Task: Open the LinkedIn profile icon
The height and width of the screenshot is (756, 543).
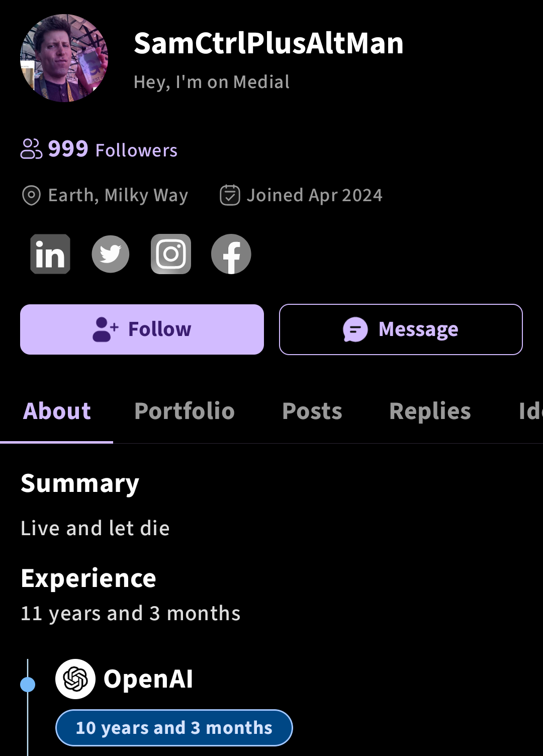Action: [50, 254]
